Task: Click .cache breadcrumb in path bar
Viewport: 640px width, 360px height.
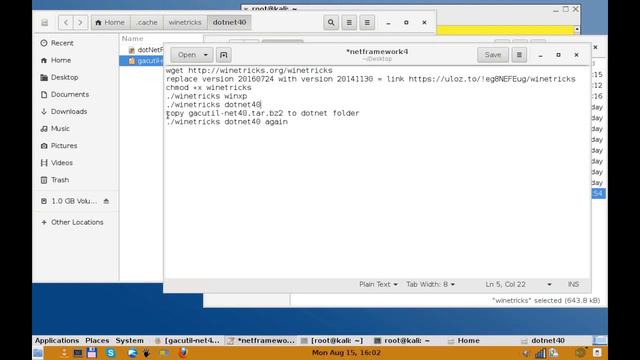Action: click(147, 22)
